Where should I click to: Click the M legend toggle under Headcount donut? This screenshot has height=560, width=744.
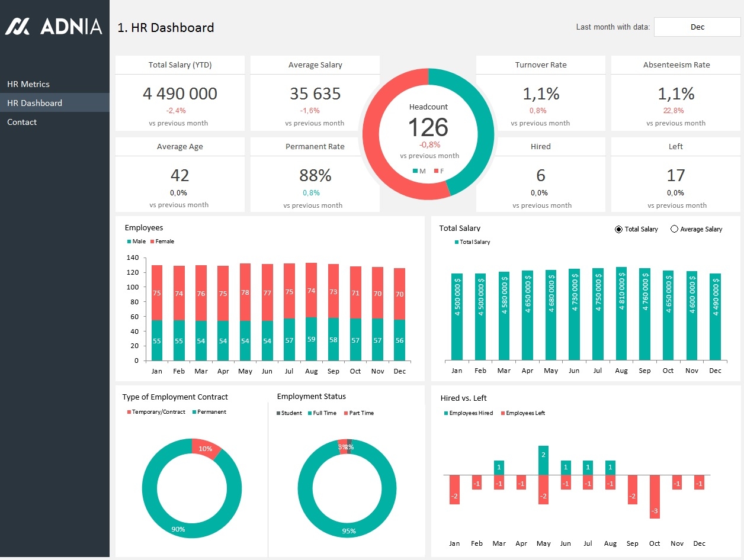coord(415,170)
